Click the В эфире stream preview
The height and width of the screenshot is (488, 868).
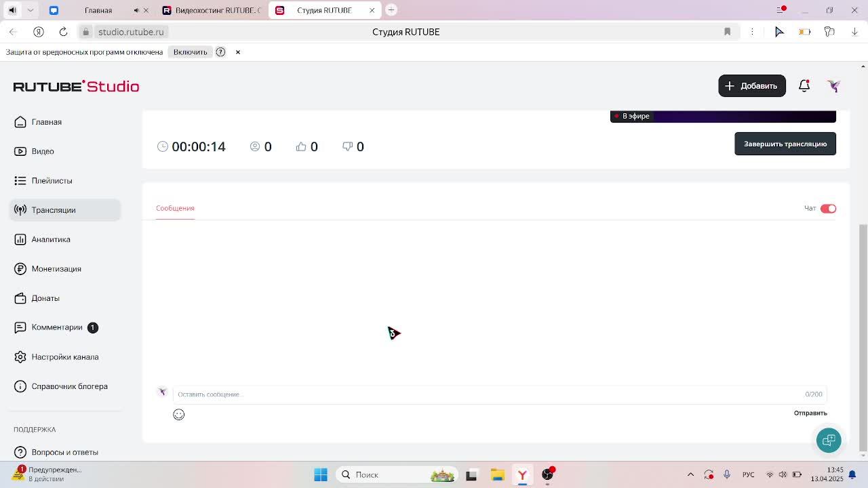(723, 117)
